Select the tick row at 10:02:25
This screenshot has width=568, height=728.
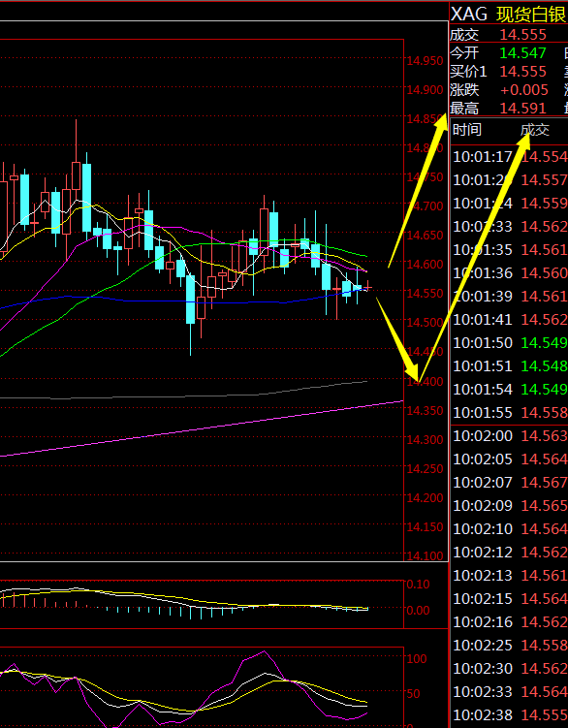pyautogui.click(x=510, y=645)
